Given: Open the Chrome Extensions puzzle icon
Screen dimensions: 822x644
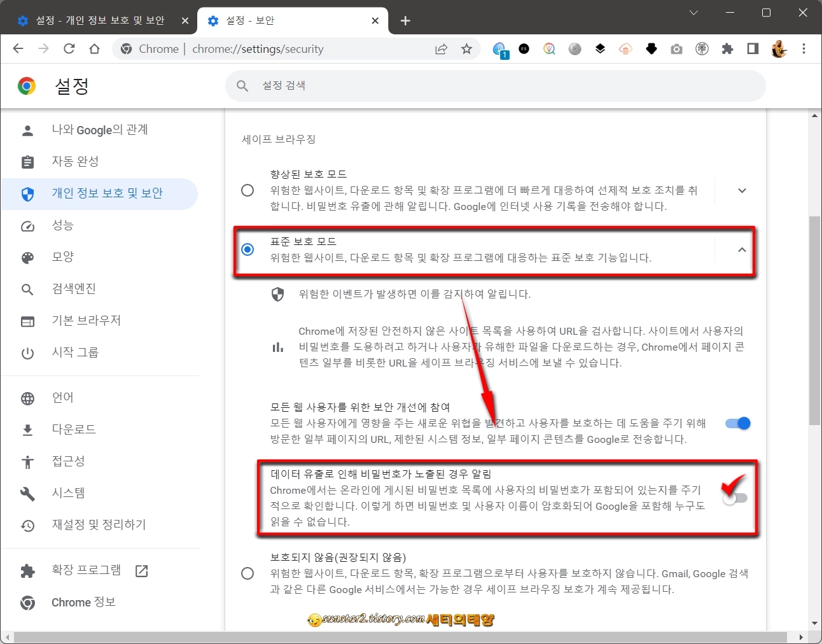Looking at the screenshot, I should [727, 48].
